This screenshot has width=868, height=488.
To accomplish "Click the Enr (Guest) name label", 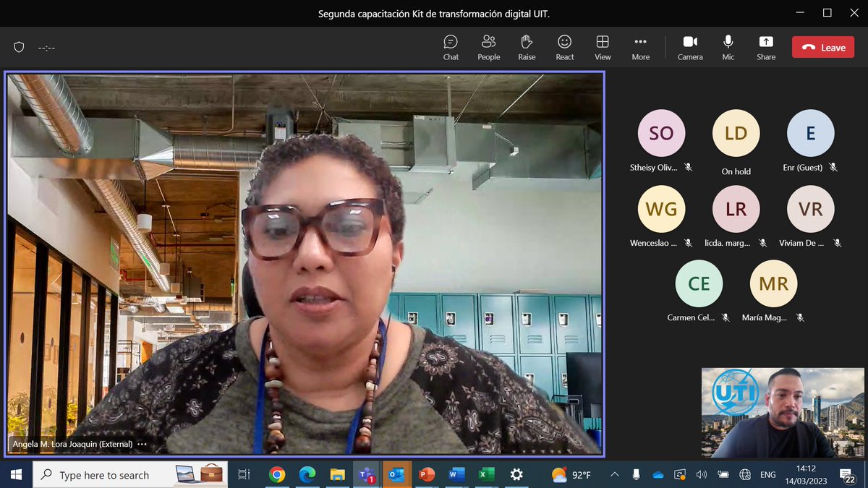I will tap(803, 167).
